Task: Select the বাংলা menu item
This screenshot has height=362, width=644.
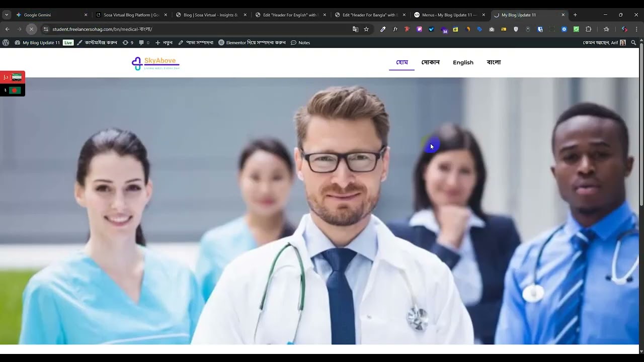Action: click(494, 62)
